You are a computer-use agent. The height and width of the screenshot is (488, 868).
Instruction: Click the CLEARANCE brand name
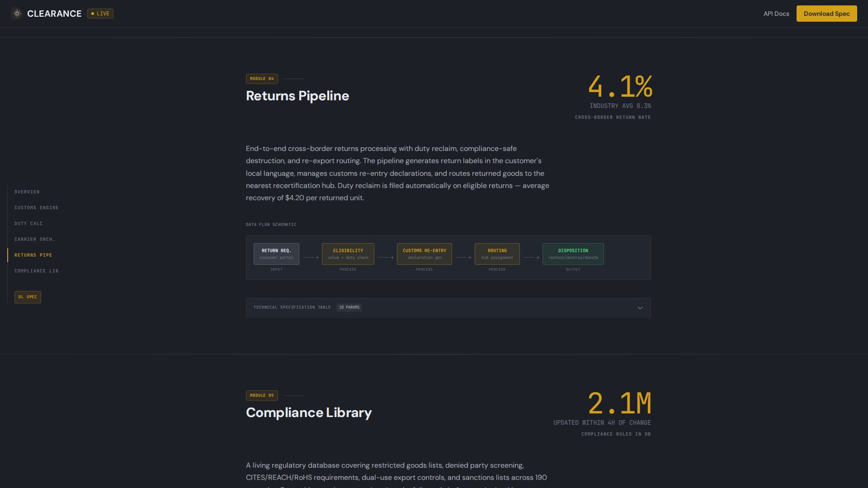tap(54, 14)
